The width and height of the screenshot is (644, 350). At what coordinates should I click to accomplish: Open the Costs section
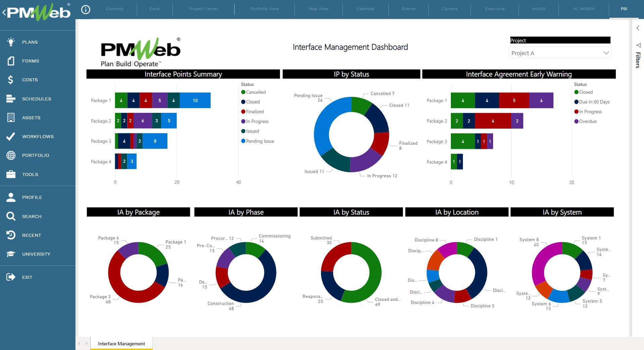click(x=11, y=80)
